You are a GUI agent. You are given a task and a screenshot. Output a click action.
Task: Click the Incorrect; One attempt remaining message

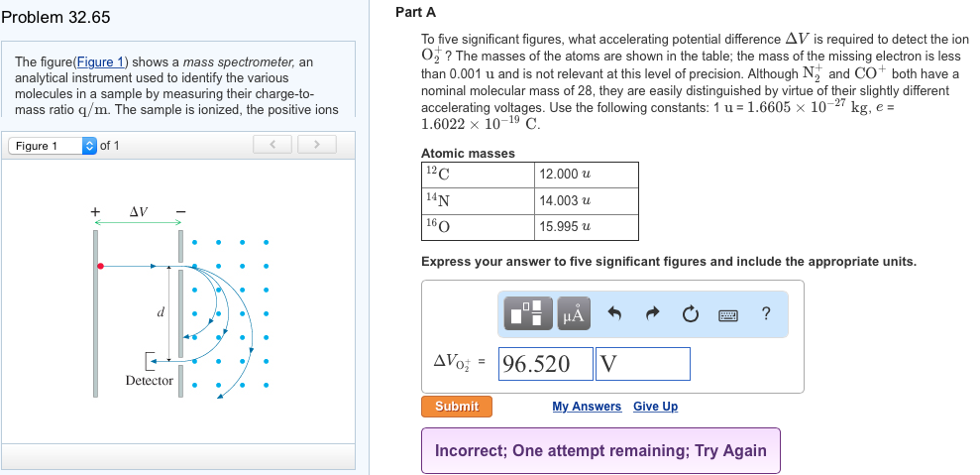tap(600, 450)
